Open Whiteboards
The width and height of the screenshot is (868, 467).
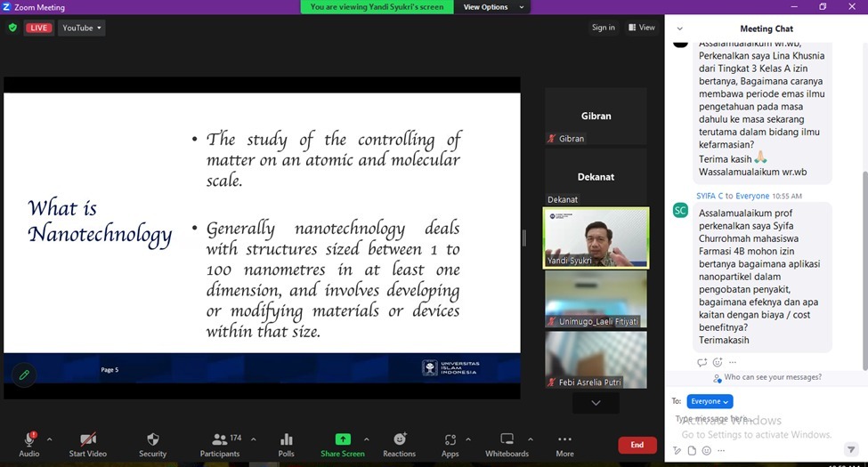click(x=507, y=444)
